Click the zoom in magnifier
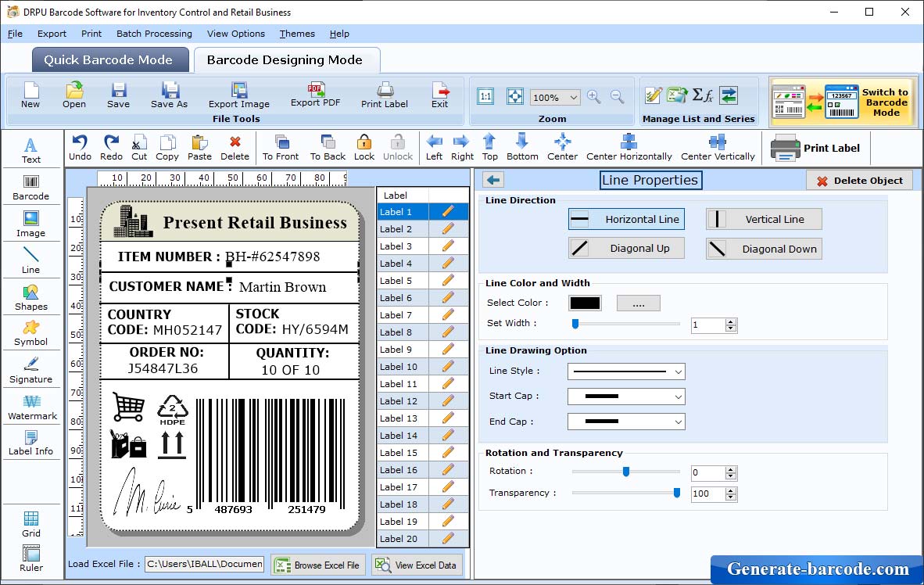This screenshot has width=924, height=585. click(x=594, y=97)
